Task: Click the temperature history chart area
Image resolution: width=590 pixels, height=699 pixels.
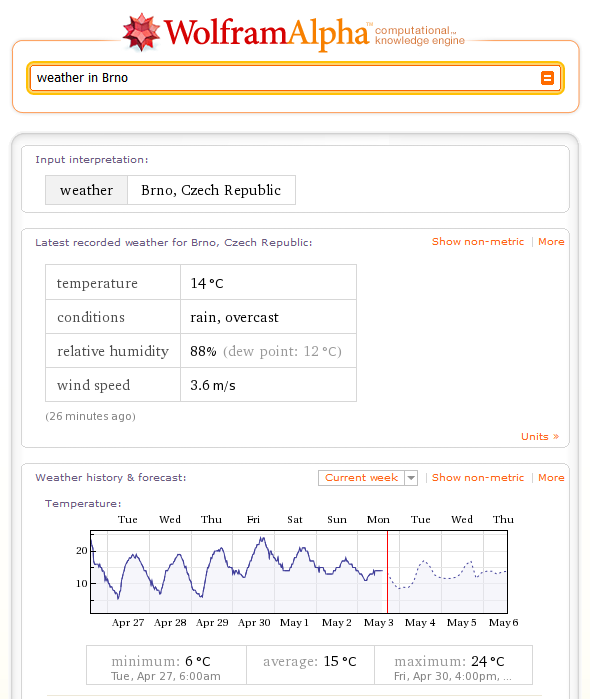Action: (299, 572)
